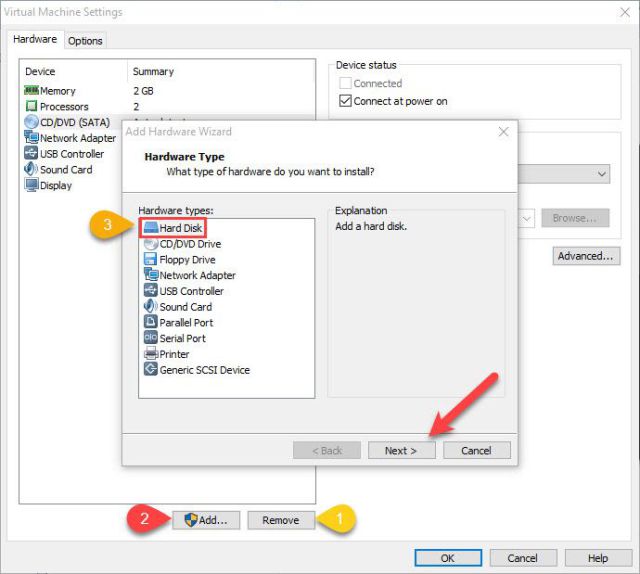Screen dimensions: 640x574
Task: Select the Display device icon
Action: coord(31,185)
